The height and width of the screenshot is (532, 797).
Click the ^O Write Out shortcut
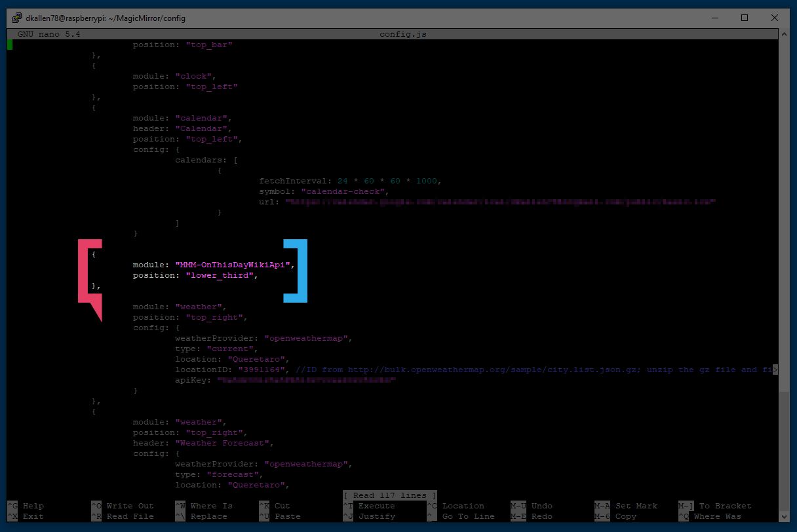[x=123, y=506]
